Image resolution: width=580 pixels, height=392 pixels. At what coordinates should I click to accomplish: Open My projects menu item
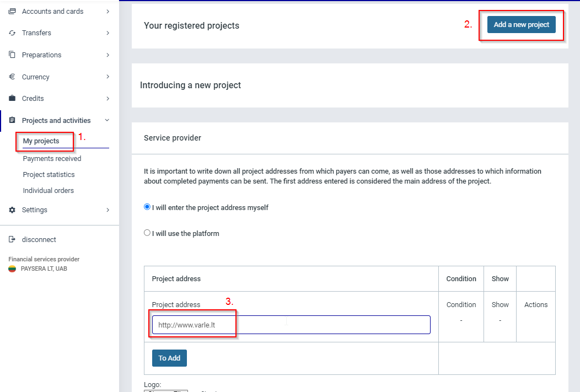point(41,141)
